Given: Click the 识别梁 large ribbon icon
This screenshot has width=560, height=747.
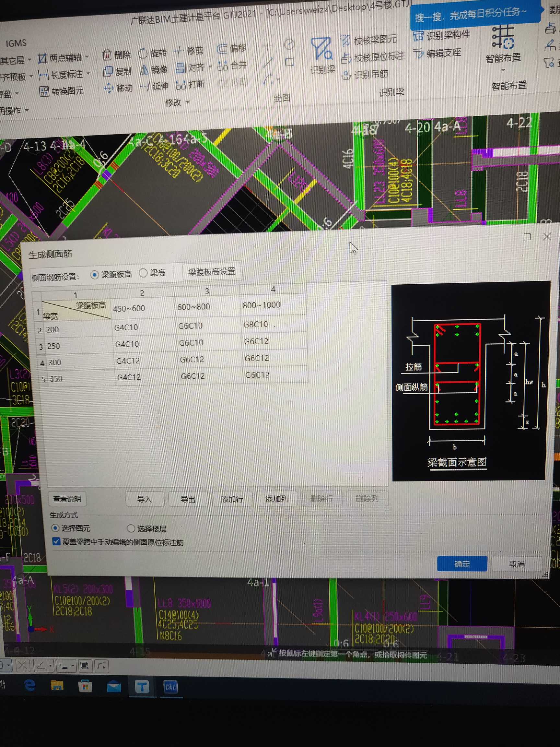Looking at the screenshot, I should click(322, 56).
